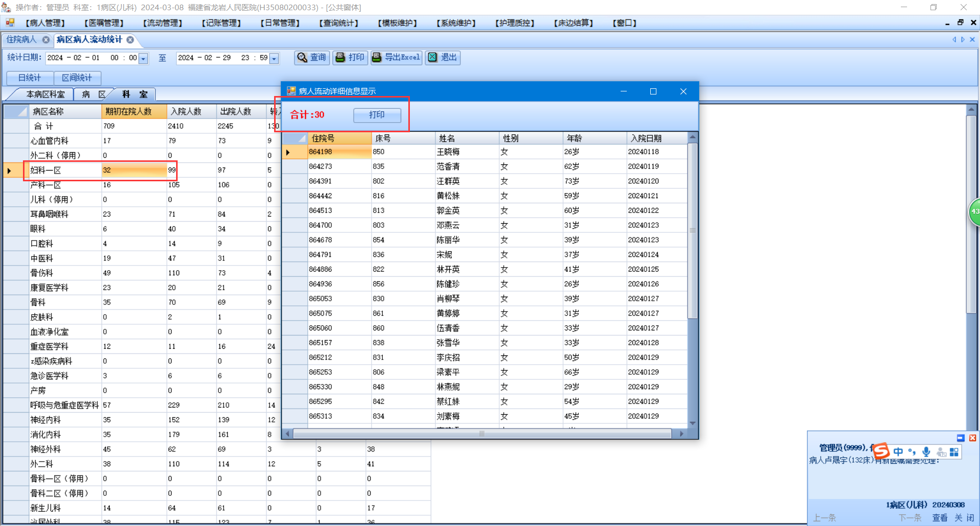Click the 区间统计 button
The width and height of the screenshot is (980, 526).
pos(77,78)
